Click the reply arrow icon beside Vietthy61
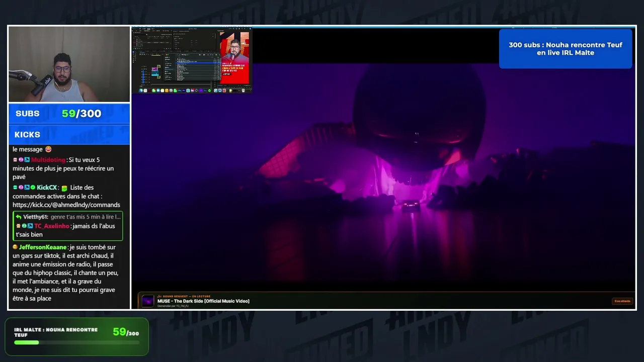Image resolution: width=644 pixels, height=362 pixels. pyautogui.click(x=19, y=217)
